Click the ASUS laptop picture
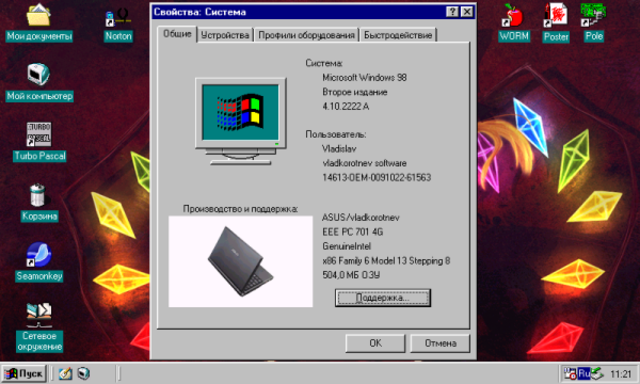 (x=240, y=262)
